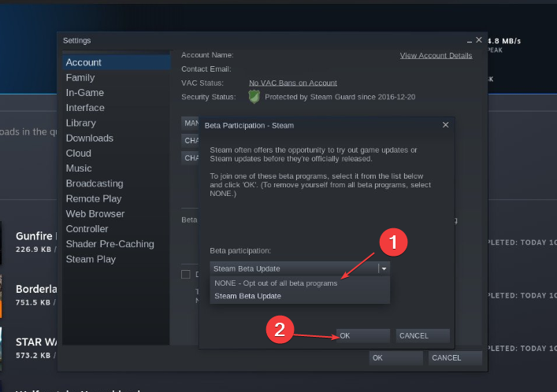The height and width of the screenshot is (392, 557).
Task: Click View Account Details link
Action: click(x=436, y=55)
